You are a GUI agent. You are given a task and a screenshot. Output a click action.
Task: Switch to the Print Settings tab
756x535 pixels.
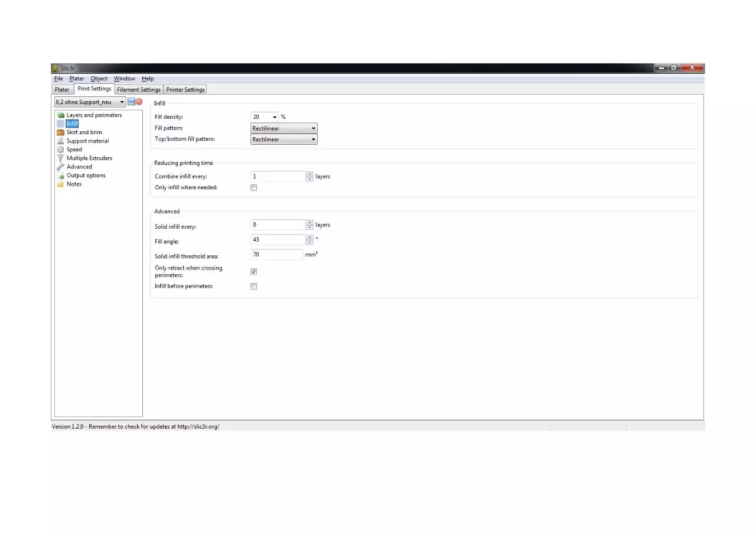point(94,89)
